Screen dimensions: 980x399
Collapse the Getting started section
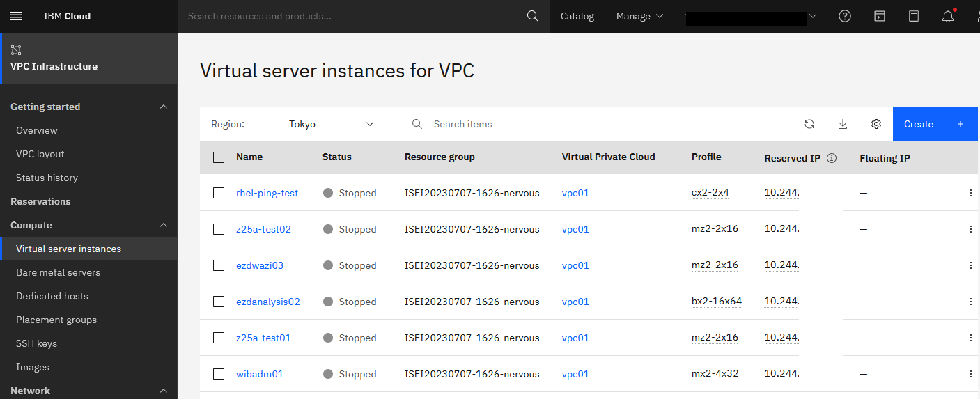click(x=164, y=107)
